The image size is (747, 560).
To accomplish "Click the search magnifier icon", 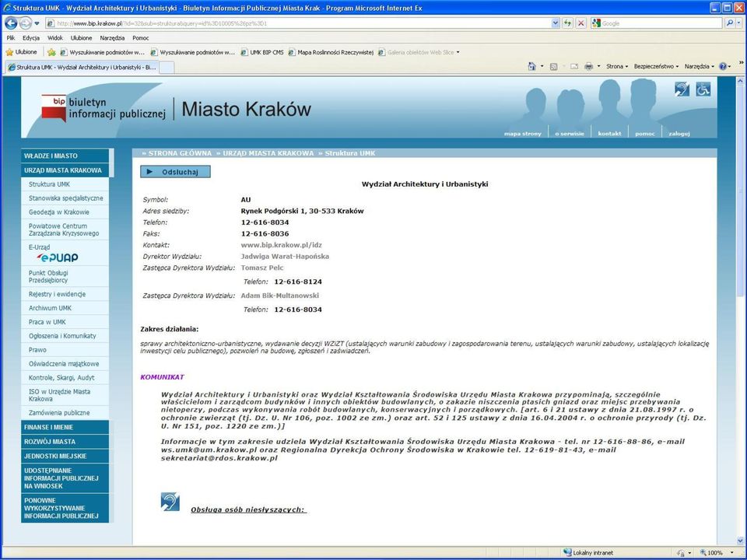I will pos(729,23).
